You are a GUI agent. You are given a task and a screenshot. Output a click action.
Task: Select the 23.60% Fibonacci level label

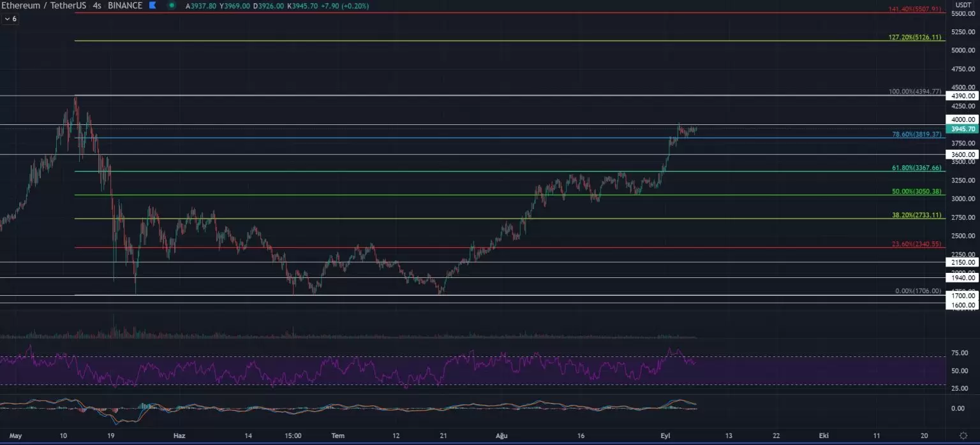916,244
